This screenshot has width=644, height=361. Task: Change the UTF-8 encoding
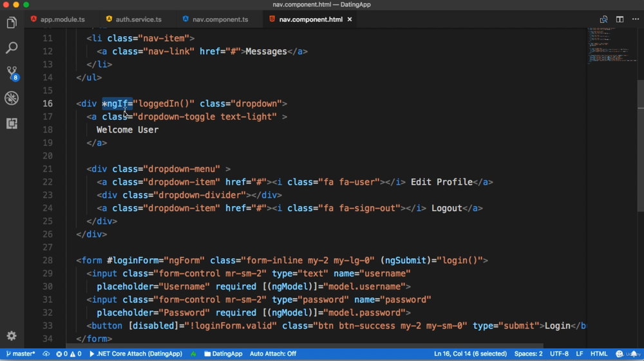point(559,354)
